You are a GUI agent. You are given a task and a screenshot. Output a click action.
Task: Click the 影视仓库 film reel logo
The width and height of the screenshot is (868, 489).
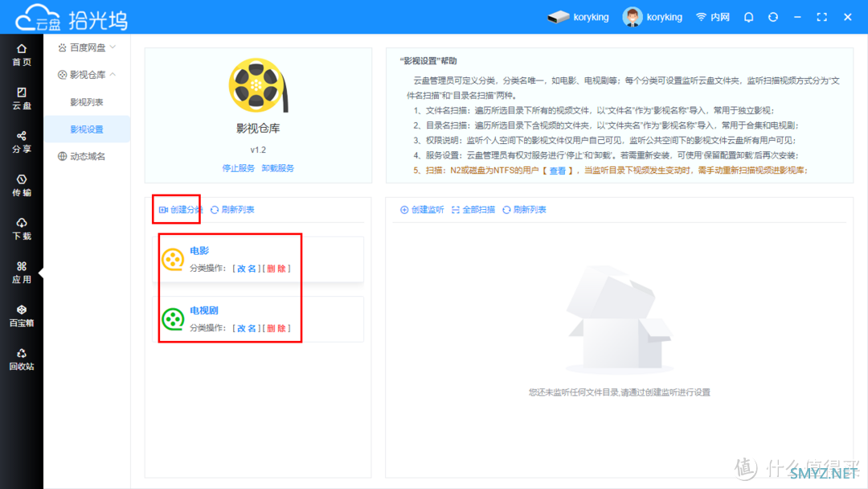pyautogui.click(x=258, y=85)
